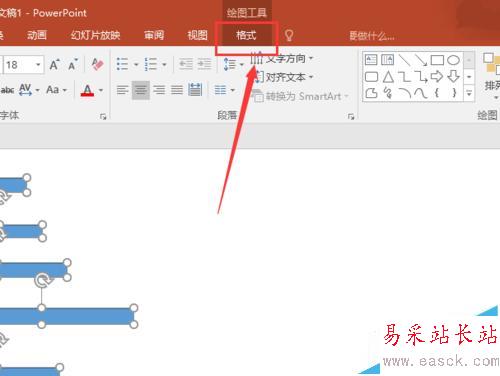Switch to the 动画 tab

pyautogui.click(x=37, y=35)
